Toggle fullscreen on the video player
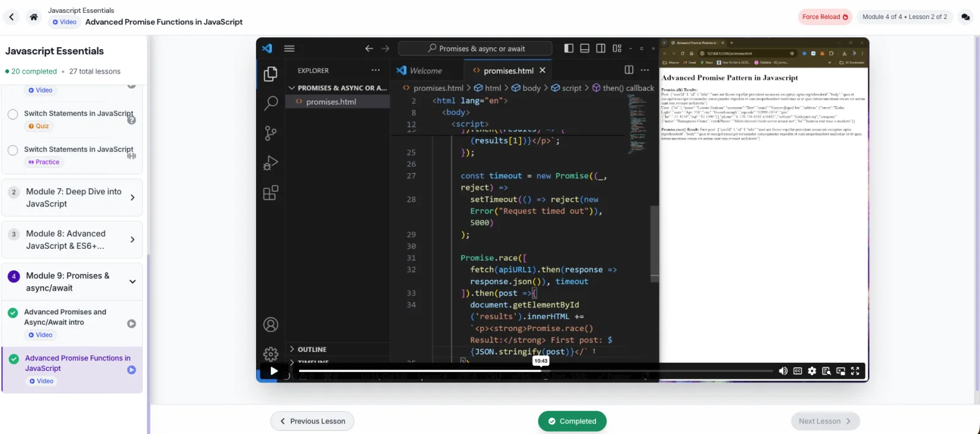The height and width of the screenshot is (434, 980). [x=855, y=371]
